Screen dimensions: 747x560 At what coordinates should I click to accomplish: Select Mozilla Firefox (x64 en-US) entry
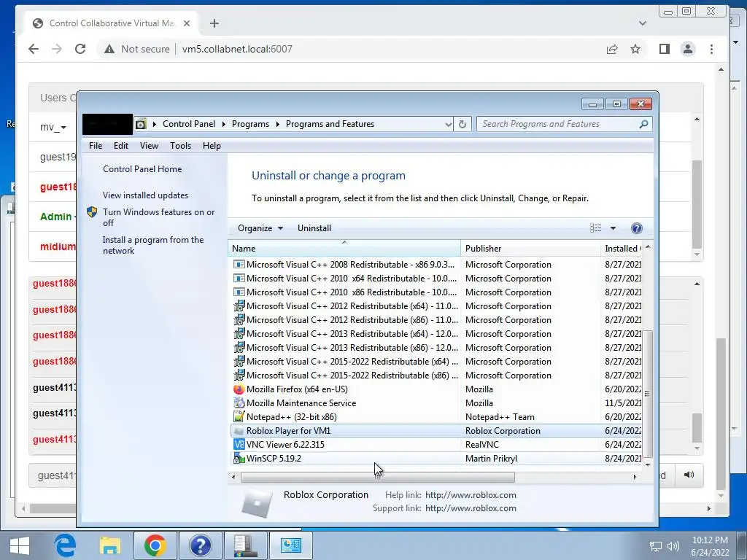[x=436, y=389]
